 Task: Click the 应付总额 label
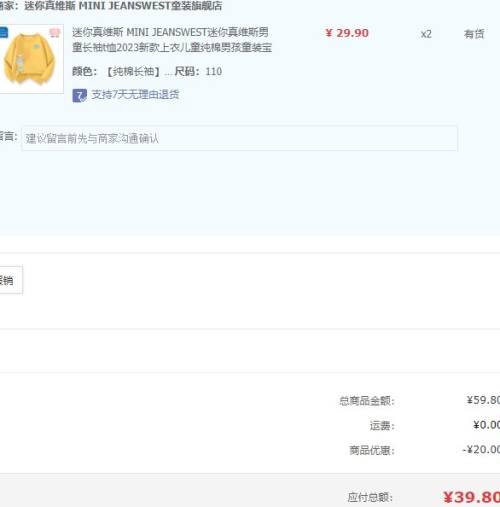click(370, 497)
